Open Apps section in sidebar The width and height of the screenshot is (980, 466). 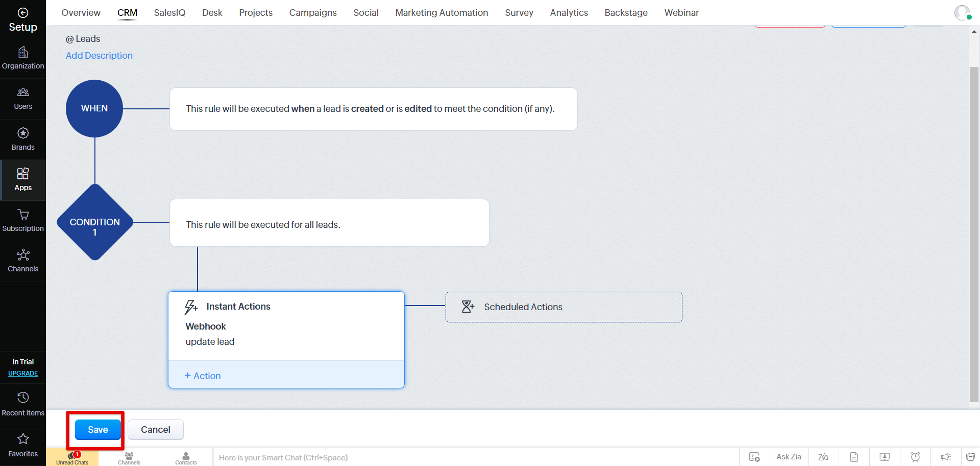(x=23, y=180)
